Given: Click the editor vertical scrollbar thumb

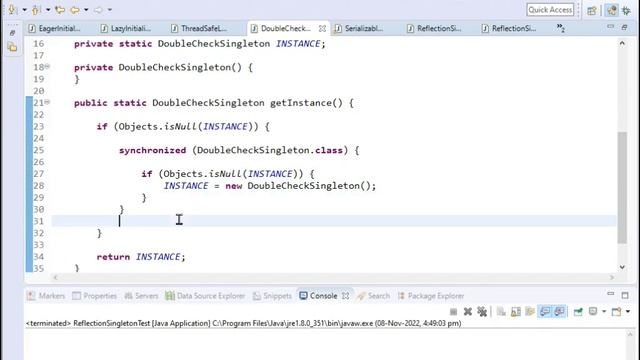Looking at the screenshot, I should tap(622, 188).
